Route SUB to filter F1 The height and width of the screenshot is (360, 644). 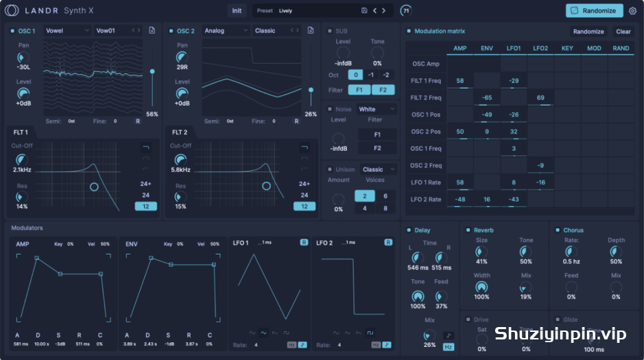(x=359, y=90)
